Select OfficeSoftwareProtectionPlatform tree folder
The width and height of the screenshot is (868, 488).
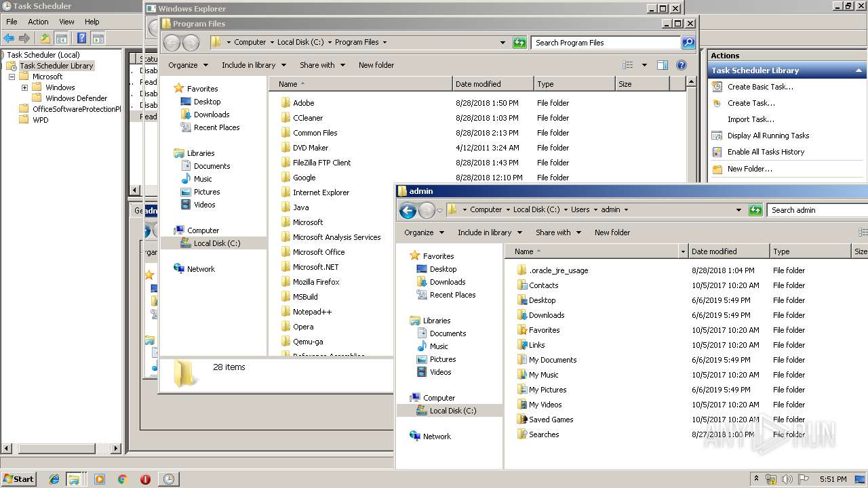(x=77, y=109)
